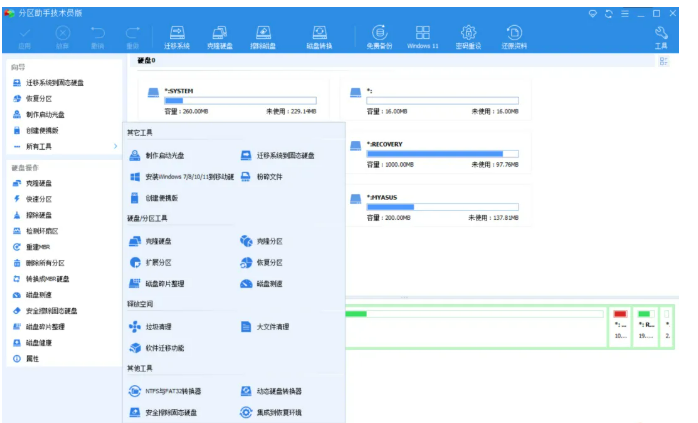Click the SYSTEM partition usage bar
This screenshot has height=423, width=698.
(x=239, y=100)
